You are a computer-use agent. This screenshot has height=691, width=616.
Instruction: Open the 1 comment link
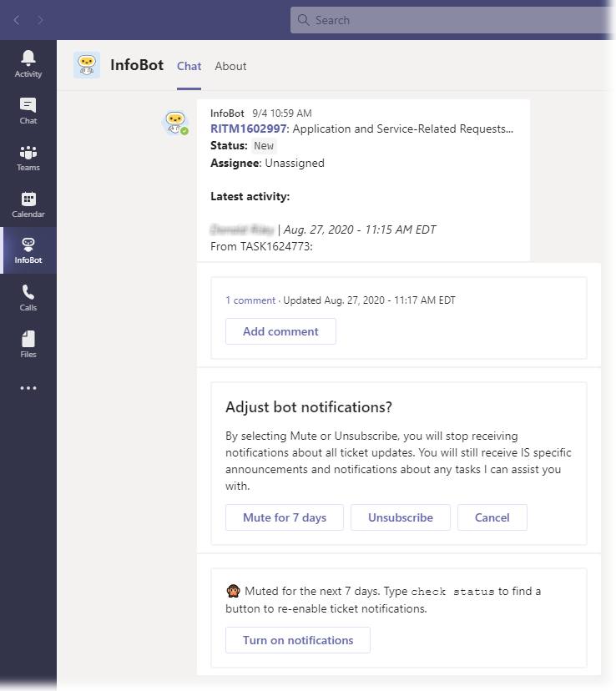click(x=250, y=300)
